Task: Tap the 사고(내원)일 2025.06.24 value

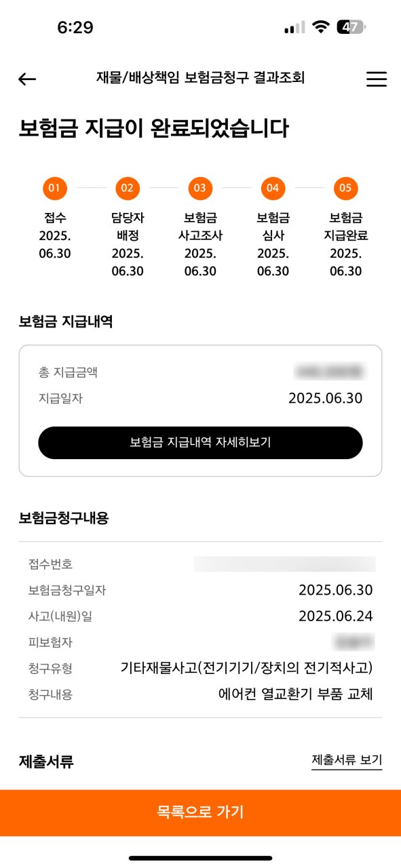Action: click(x=336, y=616)
